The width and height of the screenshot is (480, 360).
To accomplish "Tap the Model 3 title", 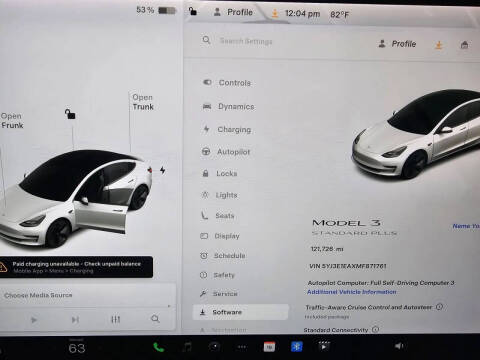I will (346, 223).
